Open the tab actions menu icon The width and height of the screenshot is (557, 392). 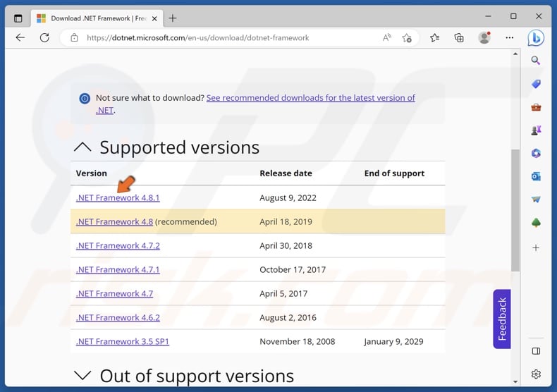pos(18,18)
